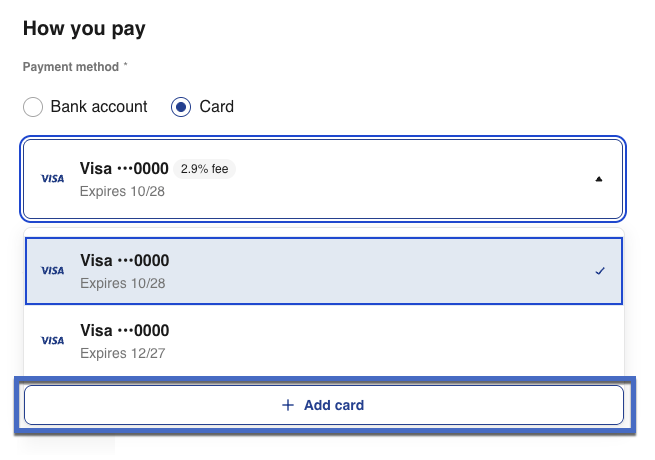Select the Card radio button
Viewport: 655px width, 460px height.
[181, 107]
